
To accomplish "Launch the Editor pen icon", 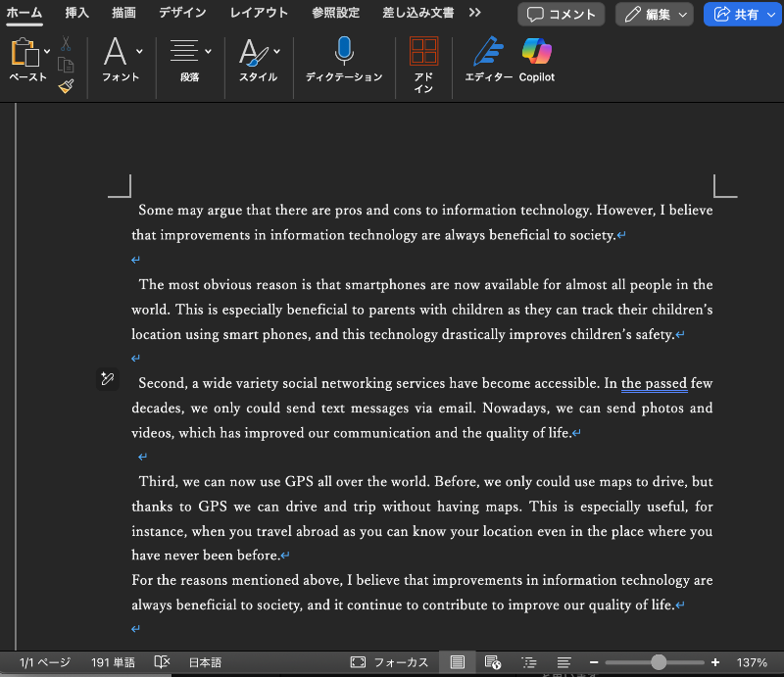I will pyautogui.click(x=488, y=52).
